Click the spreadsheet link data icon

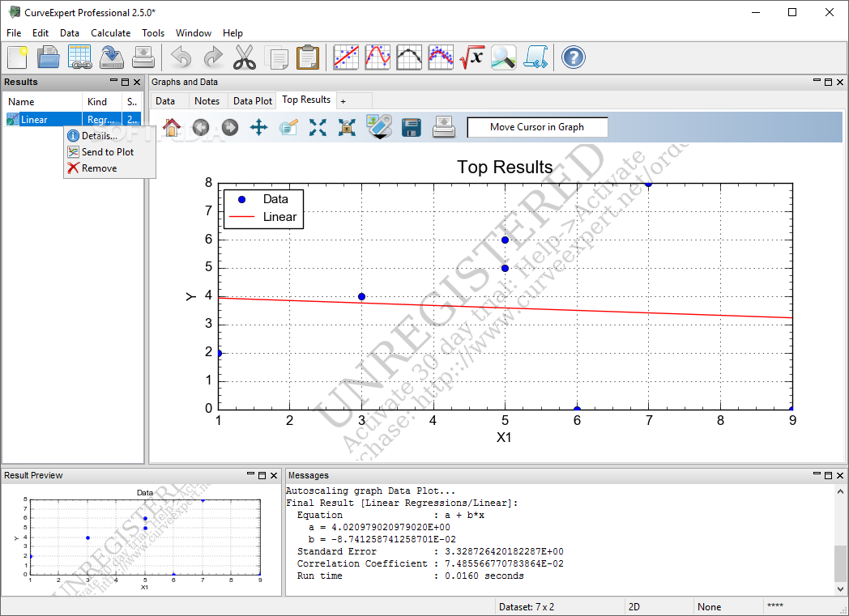click(x=79, y=57)
